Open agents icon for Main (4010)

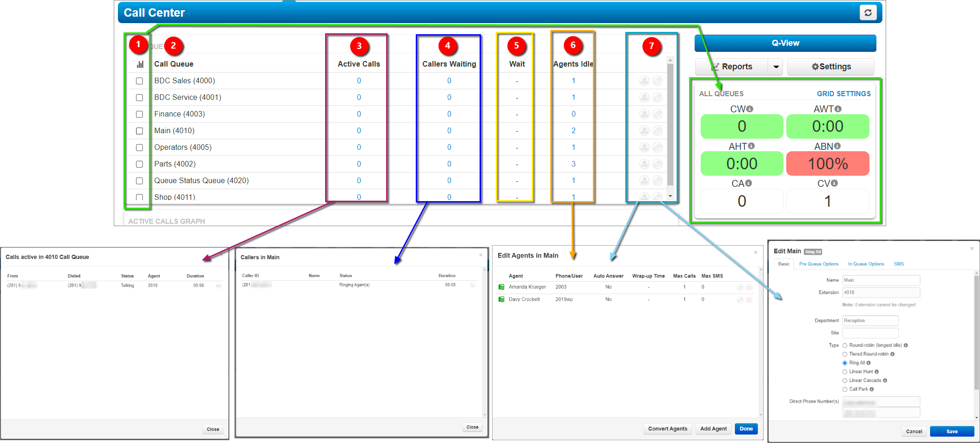644,131
